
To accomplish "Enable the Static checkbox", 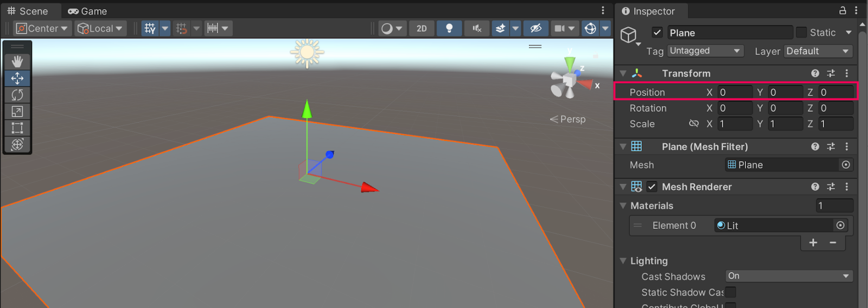I will point(801,33).
